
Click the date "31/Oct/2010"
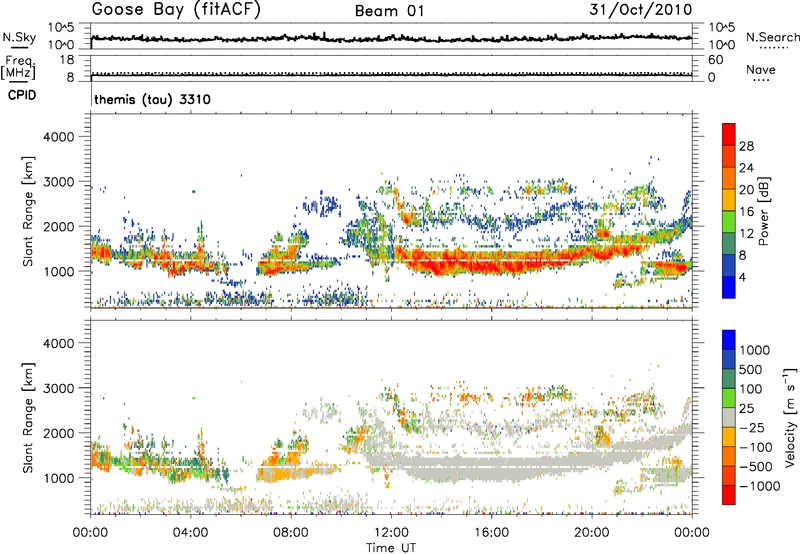(641, 10)
